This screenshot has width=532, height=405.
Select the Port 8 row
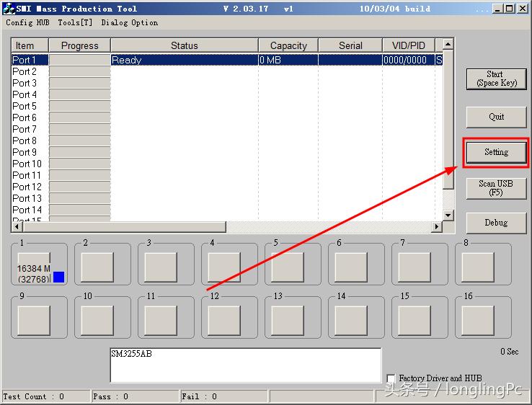point(227,141)
